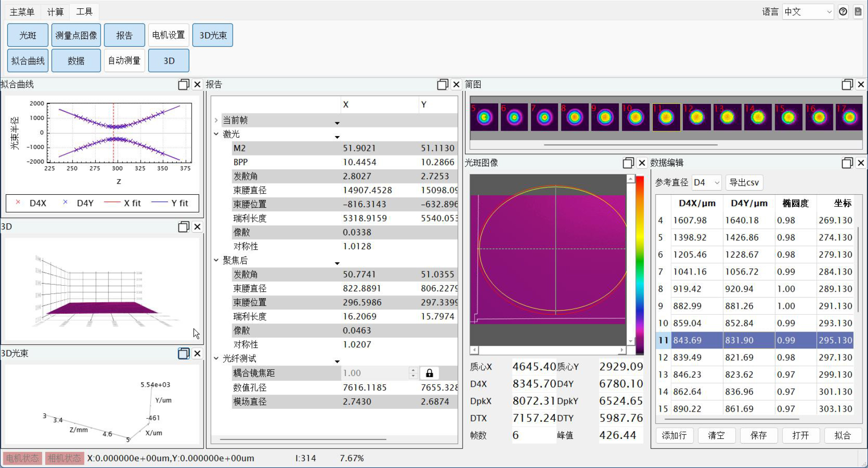Click the document icon in top-right corner
The width and height of the screenshot is (868, 468).
(x=858, y=12)
